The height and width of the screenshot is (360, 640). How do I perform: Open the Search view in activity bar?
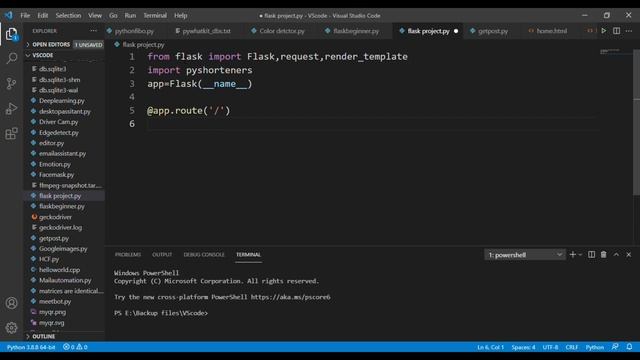(x=11, y=58)
